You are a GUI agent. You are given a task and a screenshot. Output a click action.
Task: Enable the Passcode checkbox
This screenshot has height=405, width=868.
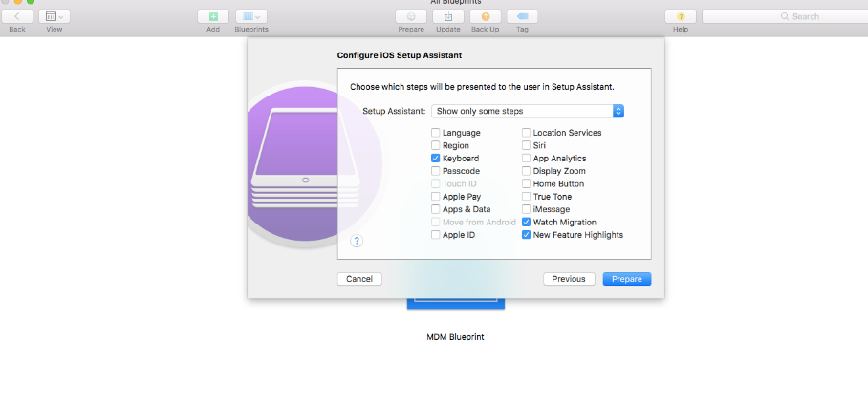(x=436, y=171)
